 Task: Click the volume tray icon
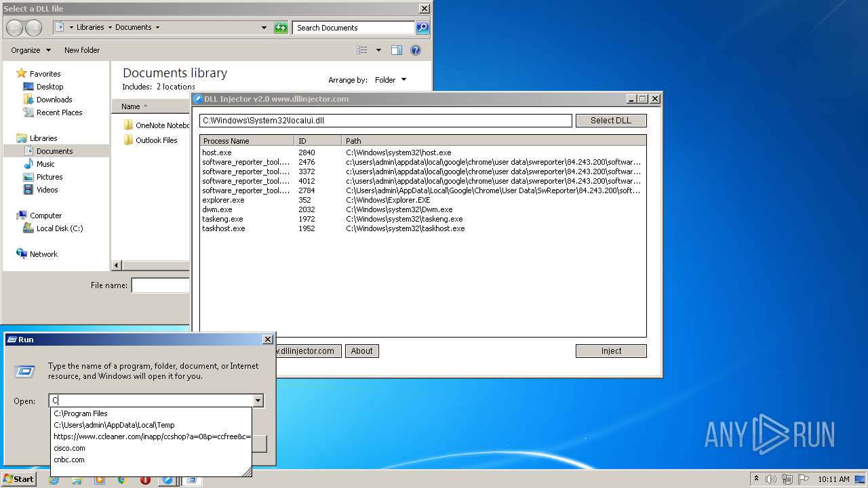pyautogui.click(x=771, y=479)
